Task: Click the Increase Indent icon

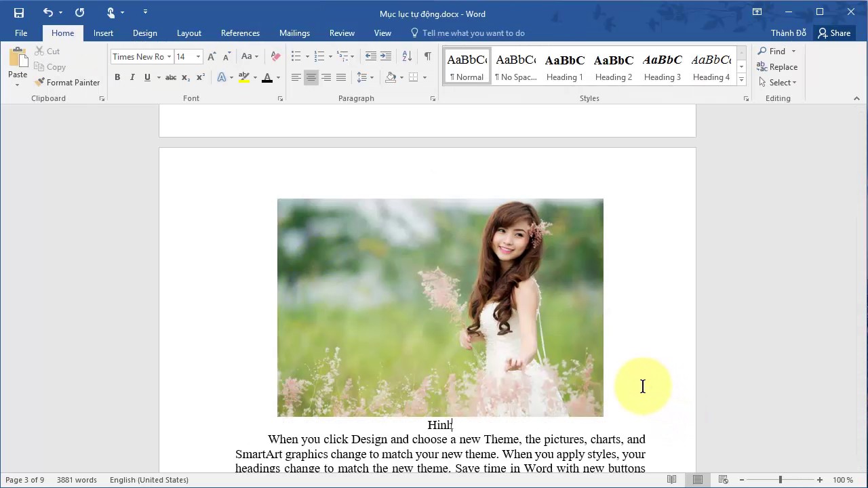Action: (x=386, y=56)
